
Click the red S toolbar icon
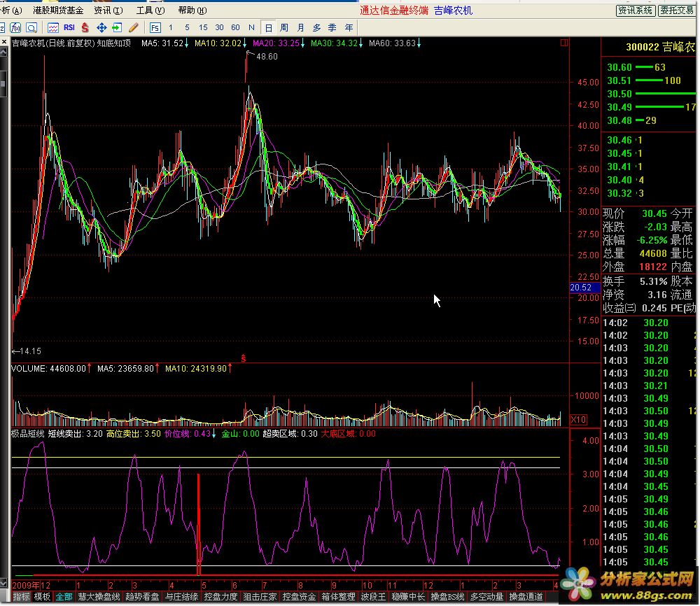click(85, 28)
